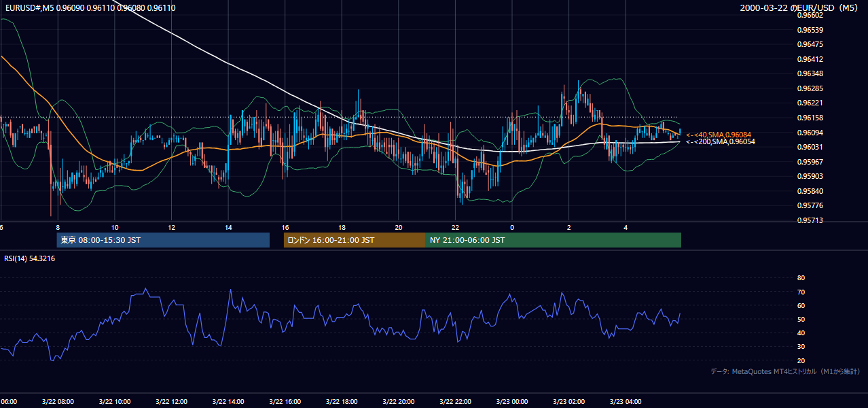Click the 0.96221 price axis label
Image resolution: width=868 pixels, height=408 pixels.
coord(810,103)
